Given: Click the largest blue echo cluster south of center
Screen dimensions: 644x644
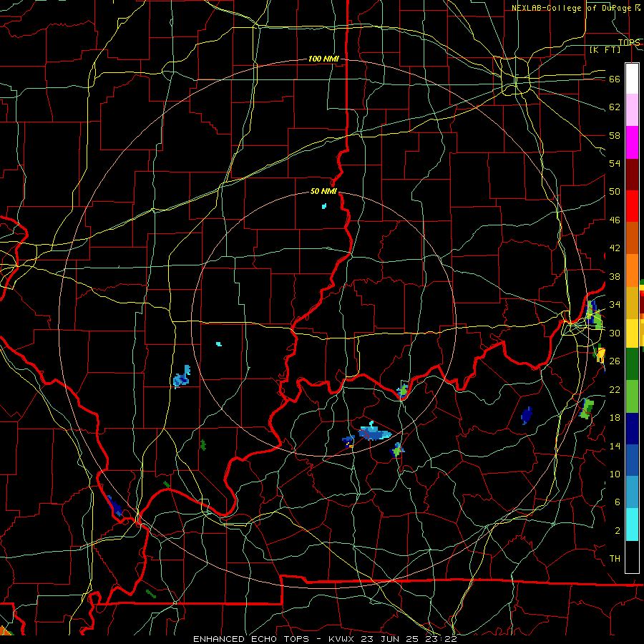Looking at the screenshot, I should pos(374,432).
